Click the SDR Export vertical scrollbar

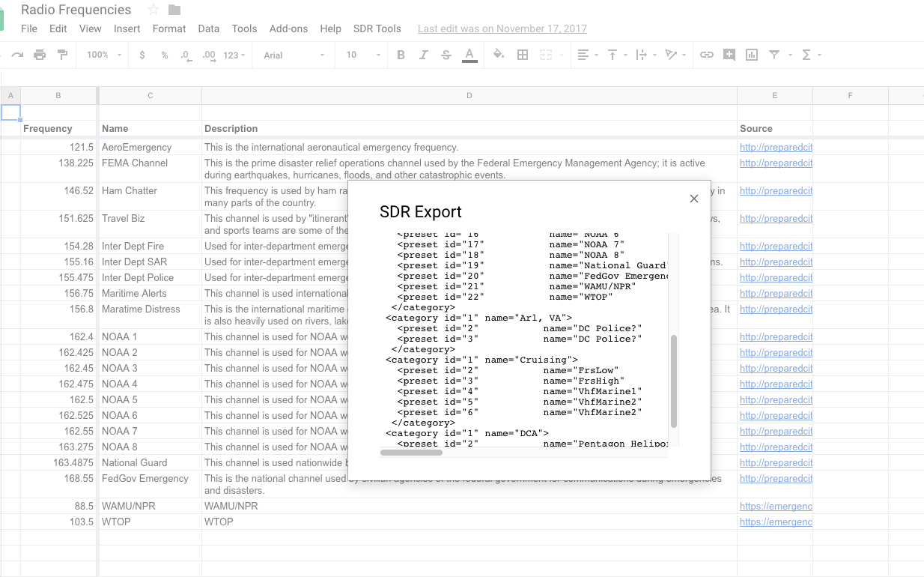(x=674, y=381)
